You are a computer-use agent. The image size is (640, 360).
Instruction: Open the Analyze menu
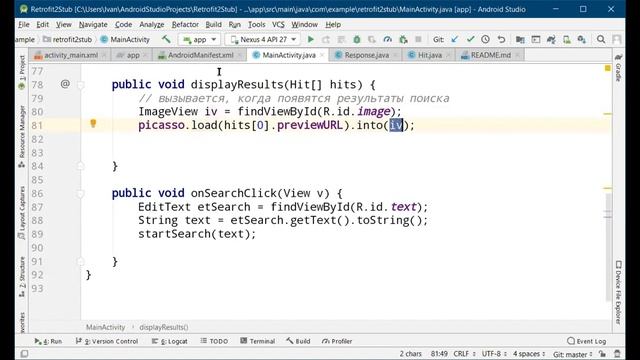click(151, 24)
